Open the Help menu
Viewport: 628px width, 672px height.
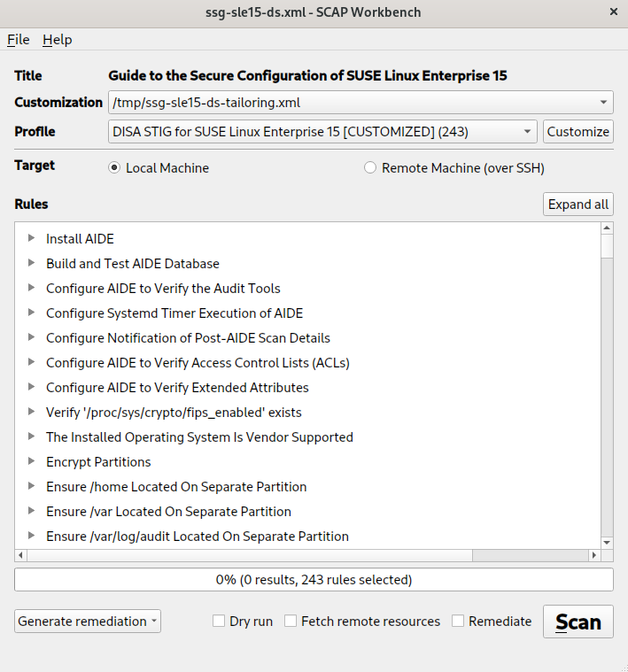point(58,40)
